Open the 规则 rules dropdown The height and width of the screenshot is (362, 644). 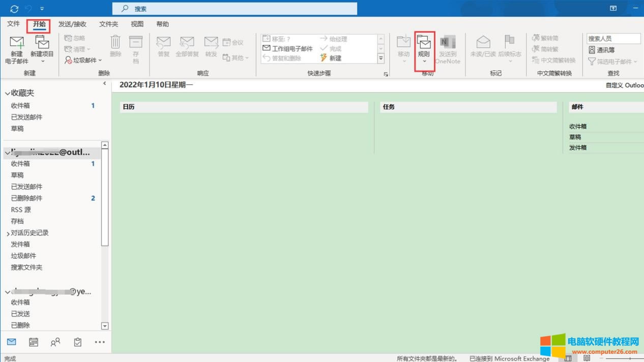tap(424, 50)
